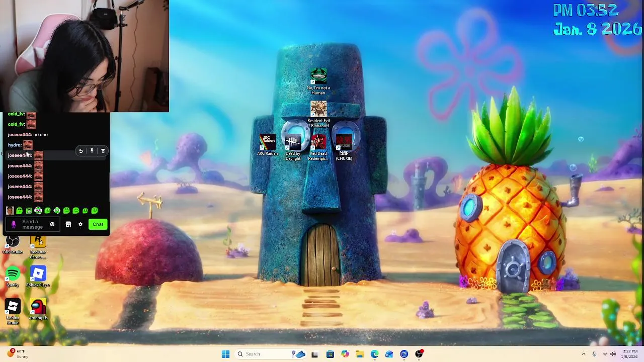The width and height of the screenshot is (644, 362).
Task: Send message with the green Chat button
Action: [x=98, y=224]
